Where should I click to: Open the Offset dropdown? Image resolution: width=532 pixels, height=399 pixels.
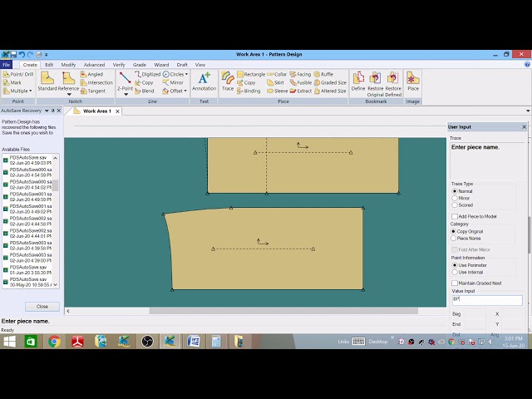click(x=185, y=91)
